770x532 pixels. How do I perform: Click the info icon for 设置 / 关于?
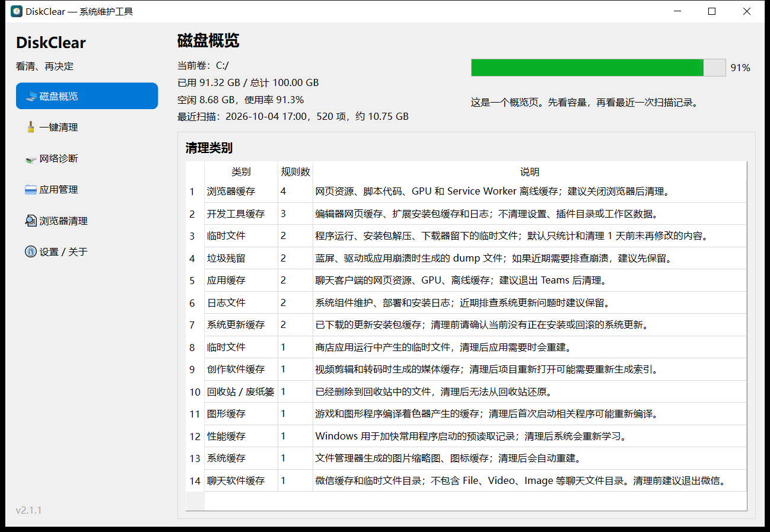tap(31, 252)
